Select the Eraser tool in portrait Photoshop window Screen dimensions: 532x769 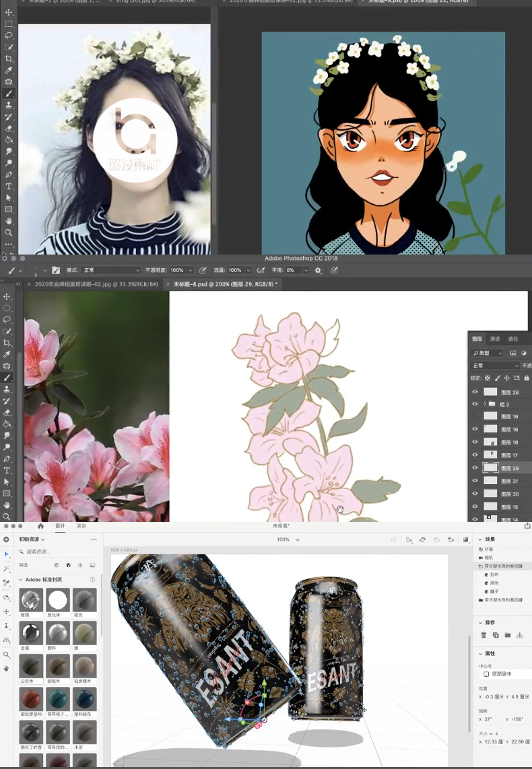(x=8, y=129)
